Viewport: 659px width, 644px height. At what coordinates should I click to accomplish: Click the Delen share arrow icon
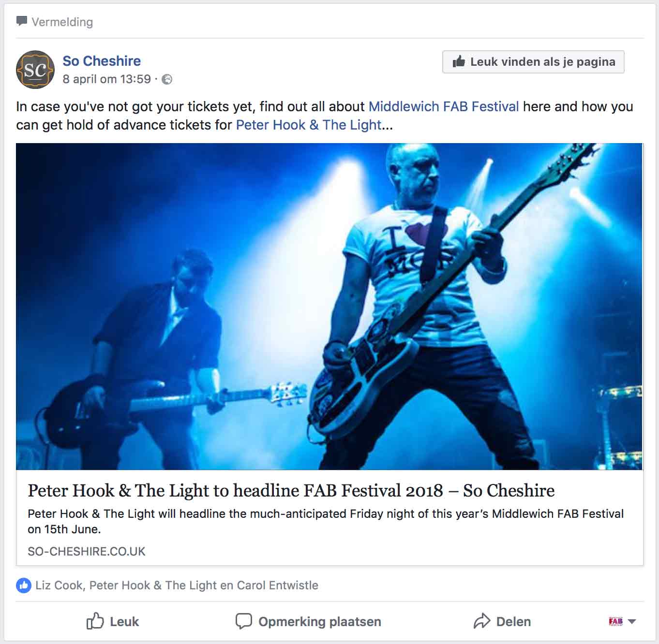point(482,621)
